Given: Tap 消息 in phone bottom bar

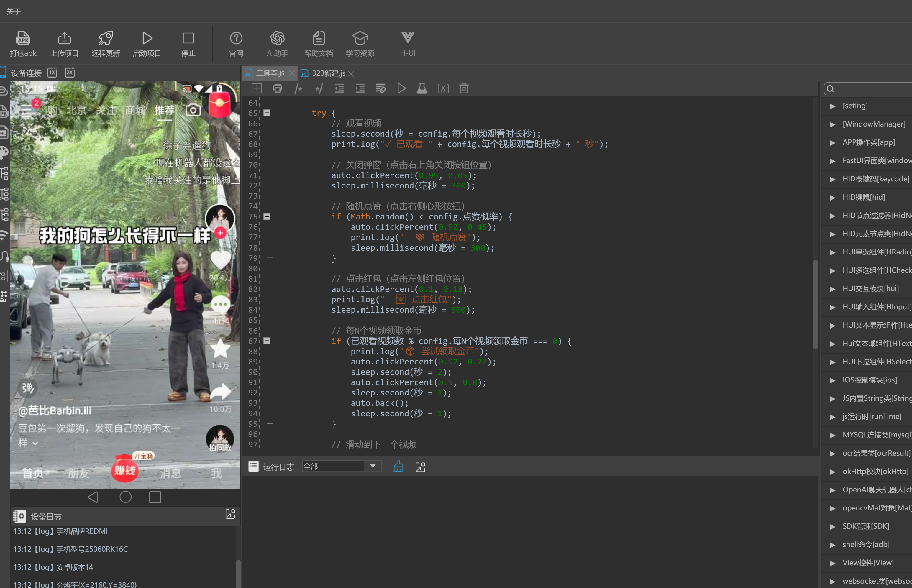Looking at the screenshot, I should (170, 474).
